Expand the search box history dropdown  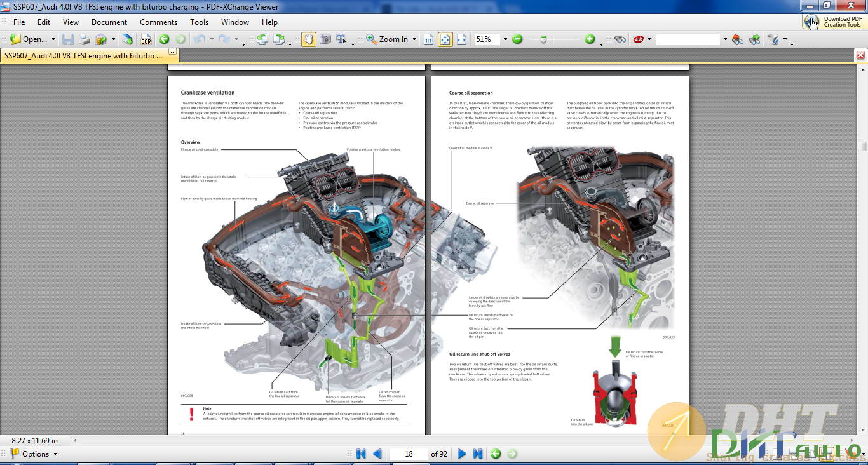pos(724,39)
